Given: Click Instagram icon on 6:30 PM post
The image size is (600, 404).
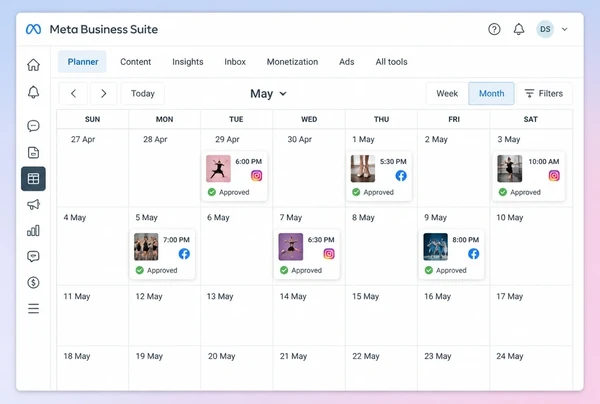Looking at the screenshot, I should click(329, 254).
